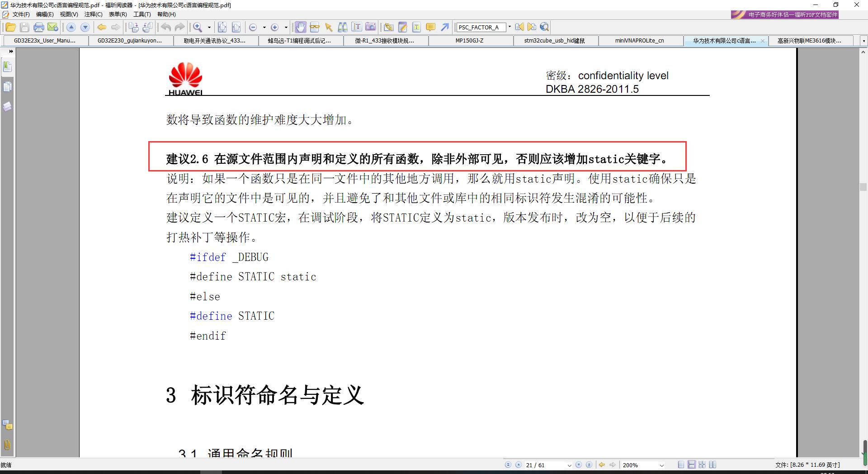Open the Print dialog icon
This screenshot has height=474, width=868.
[39, 27]
